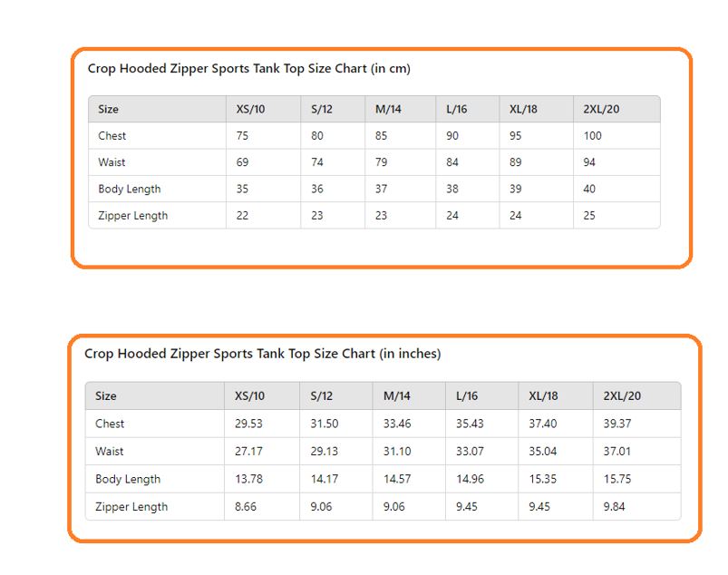This screenshot has height=575, width=728.
Task: Click chest value 100 in cm chart
Action: (x=592, y=136)
